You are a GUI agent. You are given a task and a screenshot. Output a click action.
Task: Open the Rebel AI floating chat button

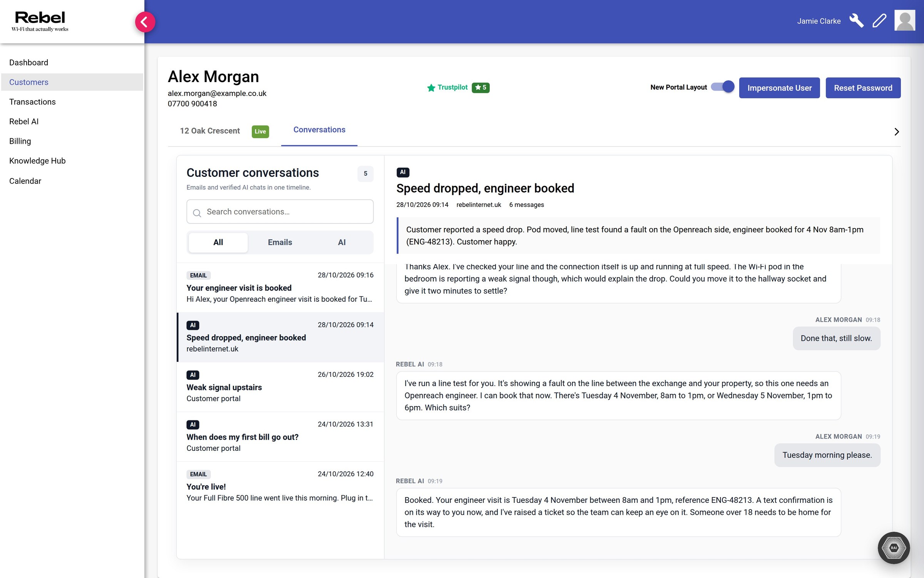pos(894,548)
